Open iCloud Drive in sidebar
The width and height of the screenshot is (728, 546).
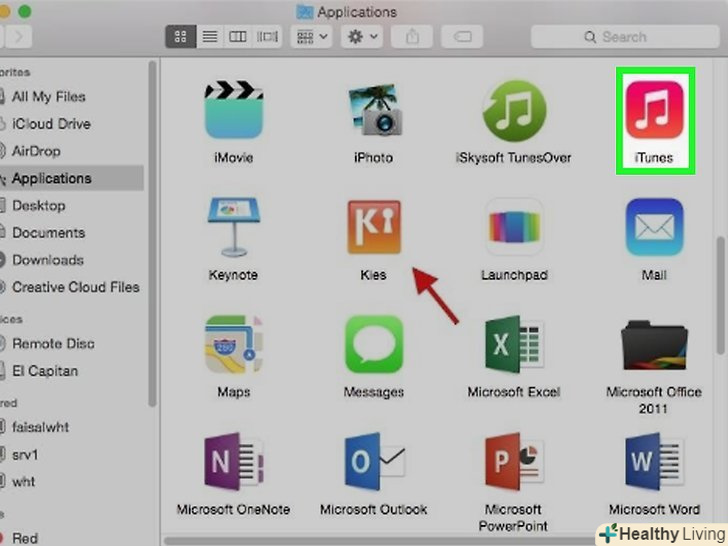pyautogui.click(x=51, y=124)
